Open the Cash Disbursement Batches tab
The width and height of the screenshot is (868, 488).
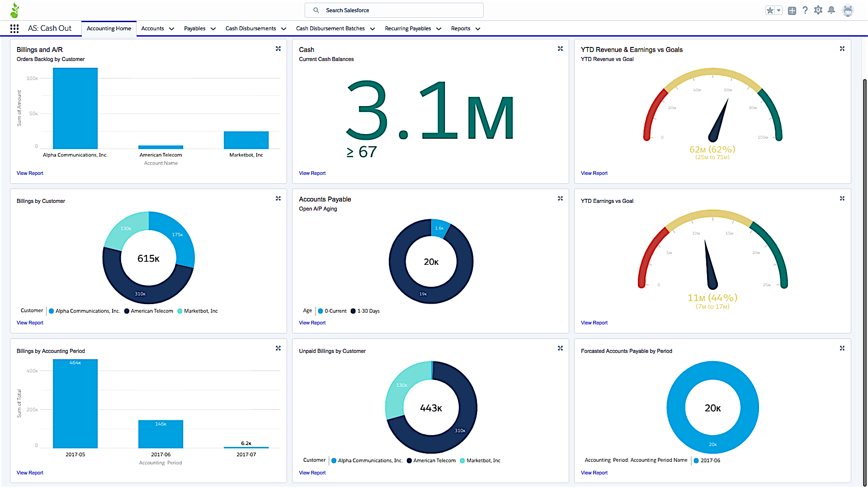[x=330, y=28]
